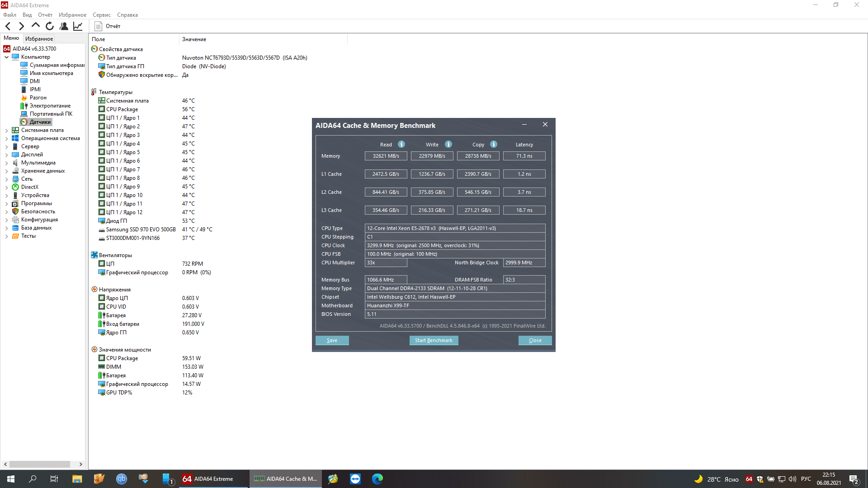Open the Сервис menu
The image size is (868, 488).
coord(101,15)
